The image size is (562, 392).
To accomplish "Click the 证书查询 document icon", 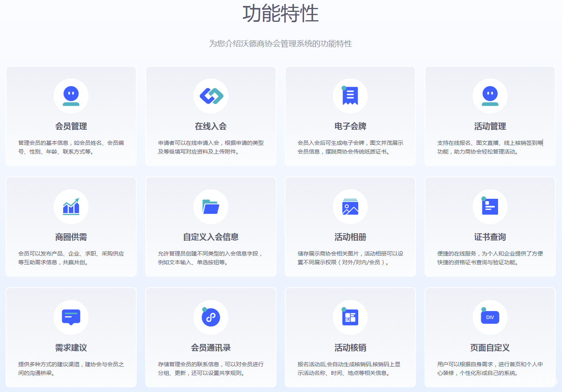I will tap(489, 206).
